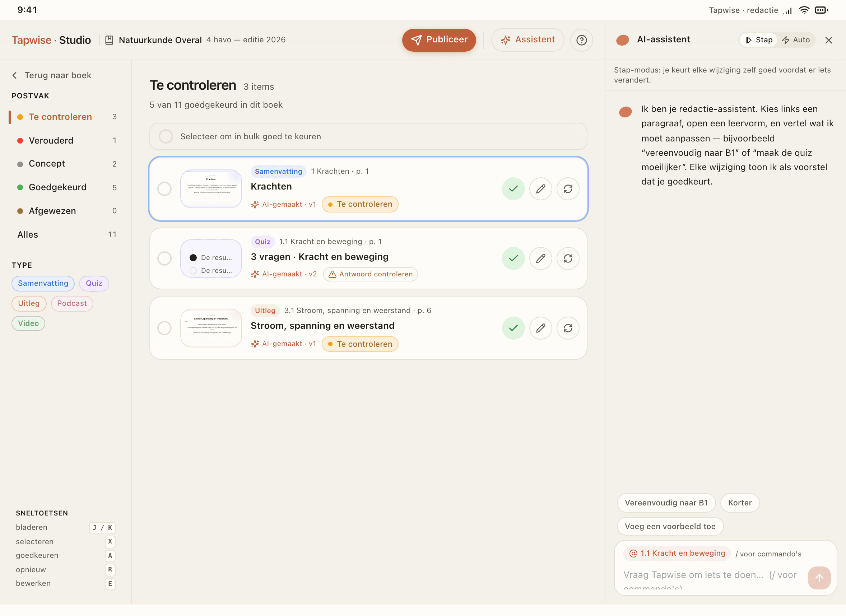The width and height of the screenshot is (846, 616).
Task: Approve Stroom, spanning en weerstand item
Action: [513, 328]
